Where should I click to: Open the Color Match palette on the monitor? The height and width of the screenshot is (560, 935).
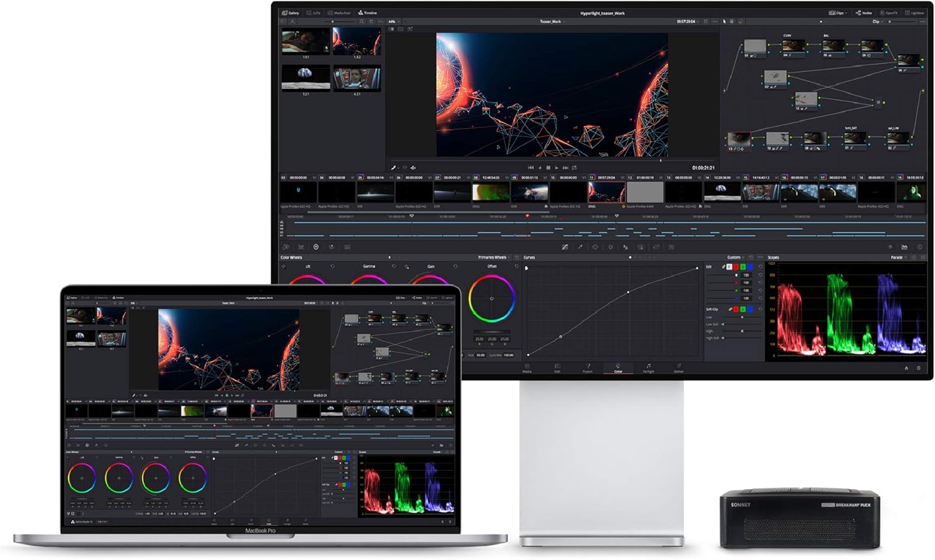300,247
